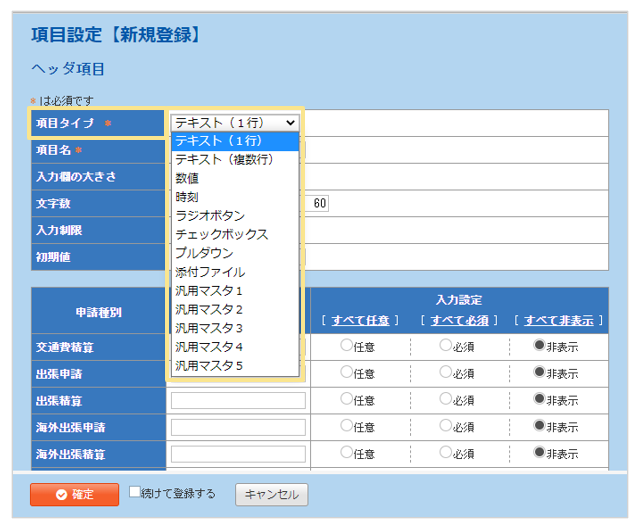Choose 汎用マスタ１ from the list

click(235, 291)
